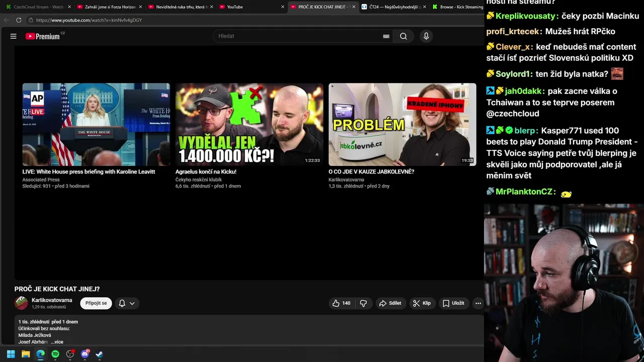
Task: Open Karlikovatovarna channel avatar
Action: [21, 303]
